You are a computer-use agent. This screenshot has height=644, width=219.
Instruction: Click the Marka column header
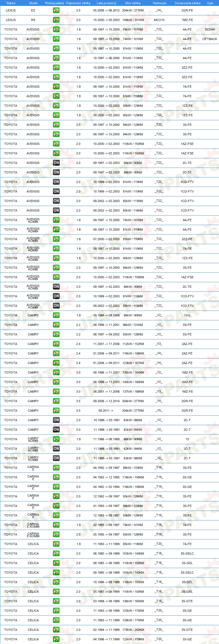coord(11,3)
